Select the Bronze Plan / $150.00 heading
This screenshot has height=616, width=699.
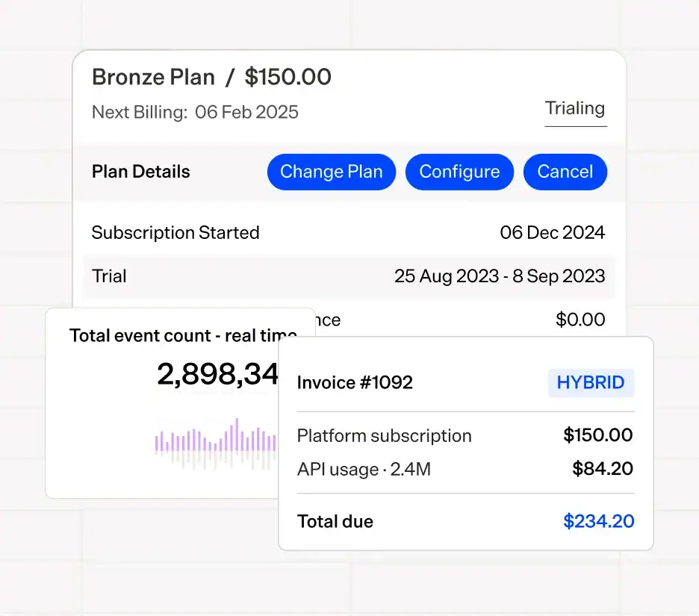click(x=211, y=77)
